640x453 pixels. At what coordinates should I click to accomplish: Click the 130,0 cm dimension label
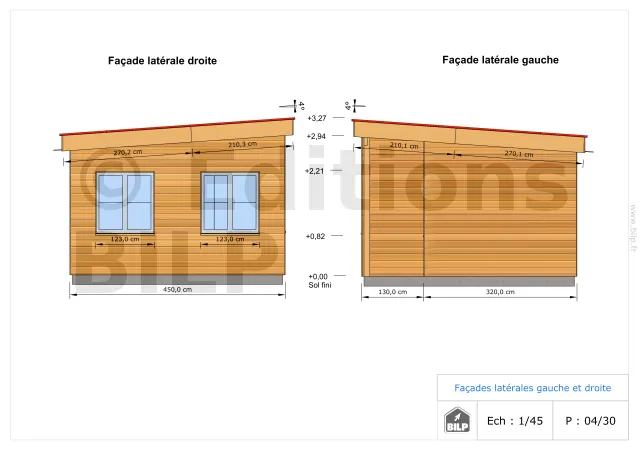coord(393,292)
